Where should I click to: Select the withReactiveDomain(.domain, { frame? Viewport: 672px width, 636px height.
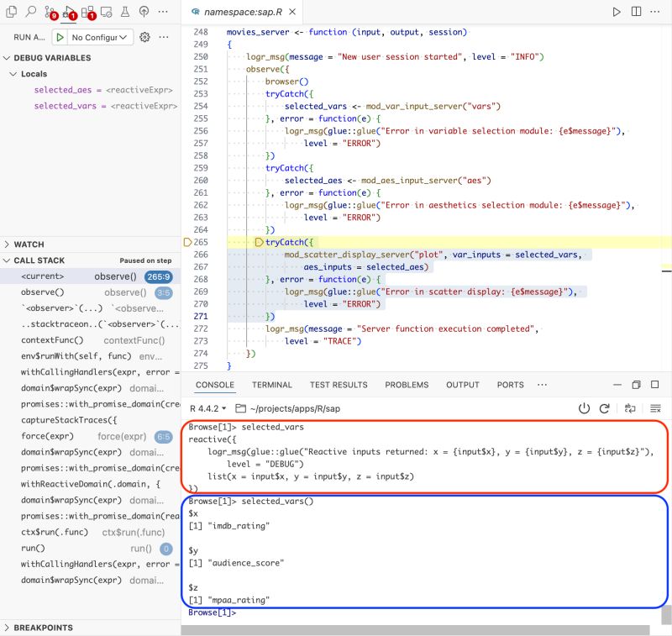[91, 484]
